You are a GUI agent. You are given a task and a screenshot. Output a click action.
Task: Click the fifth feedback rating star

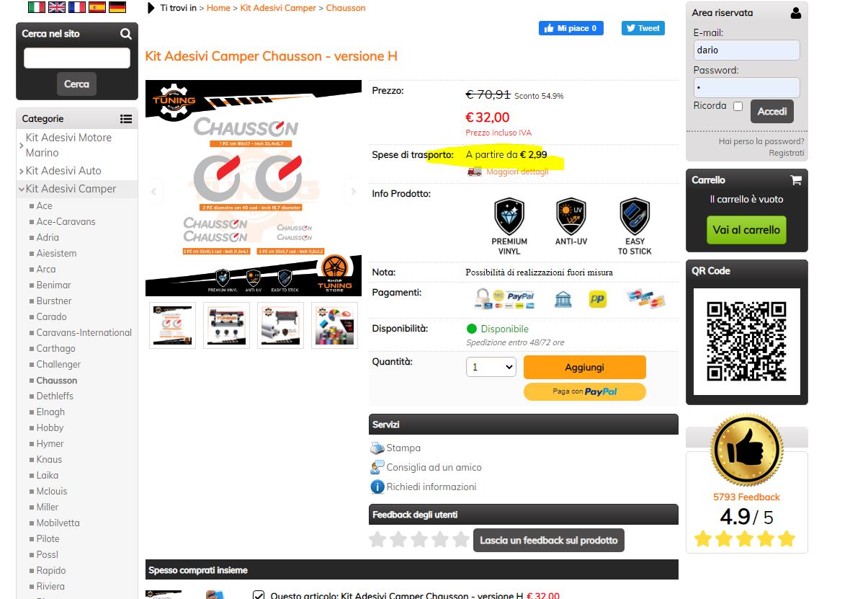click(460, 539)
